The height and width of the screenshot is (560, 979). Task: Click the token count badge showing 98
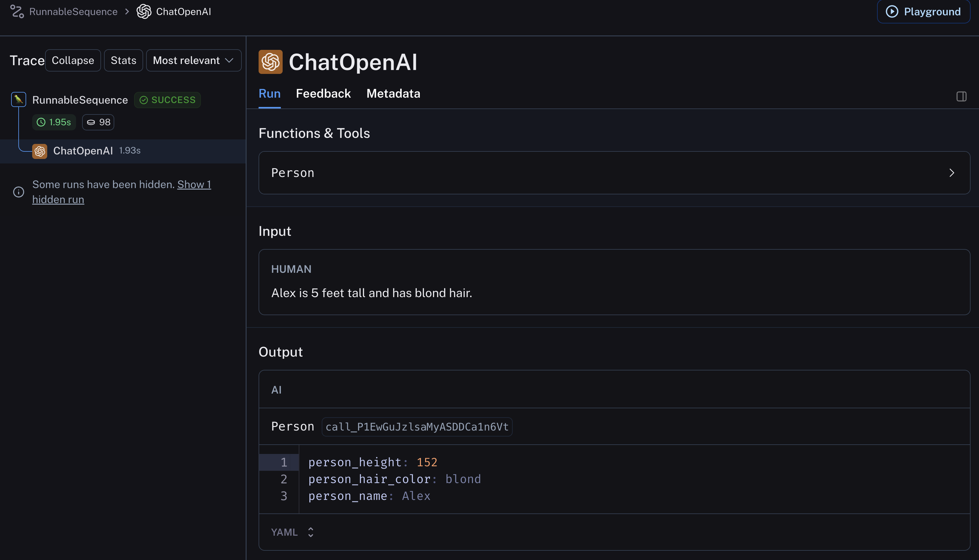click(98, 122)
